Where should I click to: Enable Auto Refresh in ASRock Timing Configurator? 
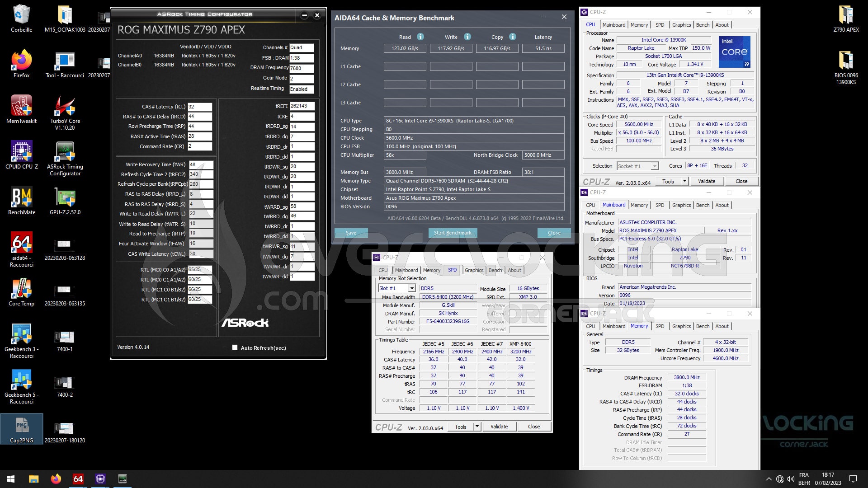(x=235, y=347)
